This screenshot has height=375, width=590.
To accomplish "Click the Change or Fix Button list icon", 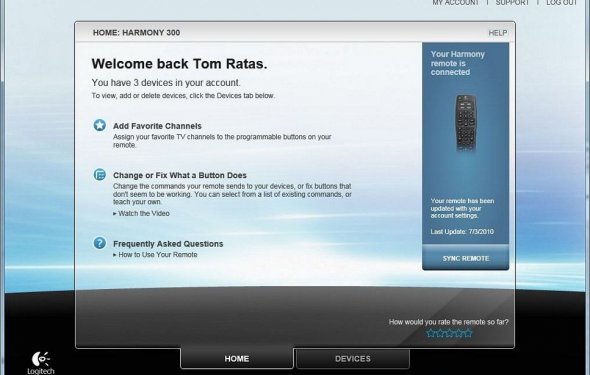I will point(100,175).
